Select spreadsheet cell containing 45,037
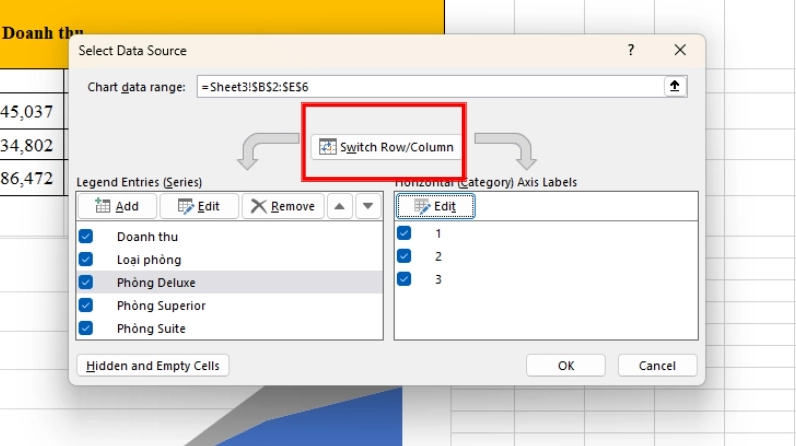The image size is (796, 446). point(31,111)
